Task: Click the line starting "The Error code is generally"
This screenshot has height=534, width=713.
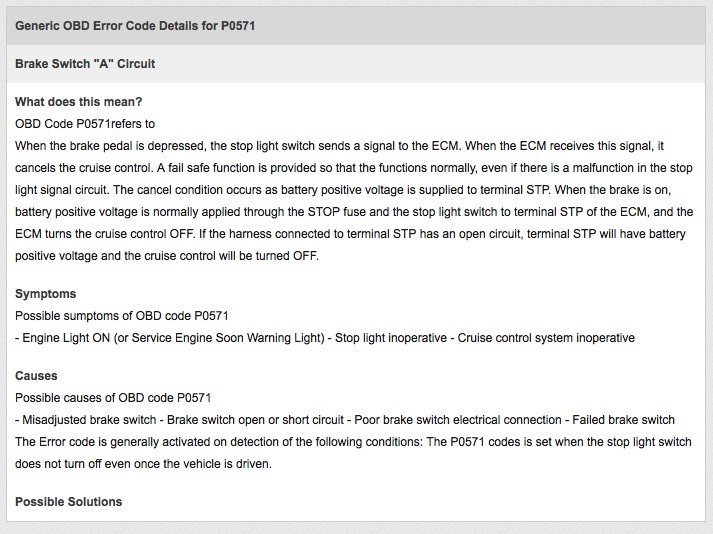Action: point(353,442)
